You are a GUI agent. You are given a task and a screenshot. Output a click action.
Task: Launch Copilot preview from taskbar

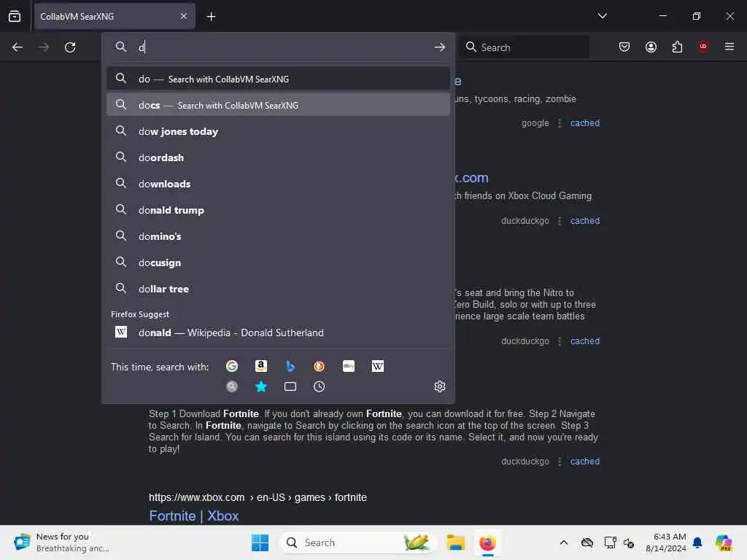point(724,542)
